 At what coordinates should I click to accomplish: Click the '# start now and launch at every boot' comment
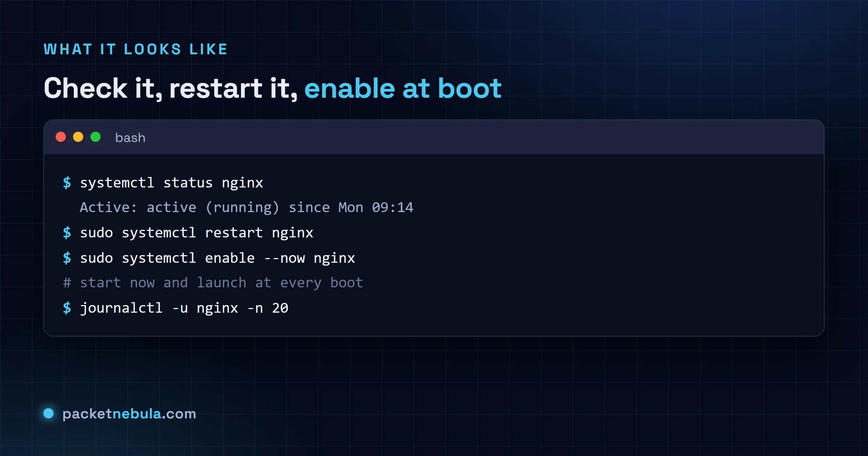tap(213, 283)
